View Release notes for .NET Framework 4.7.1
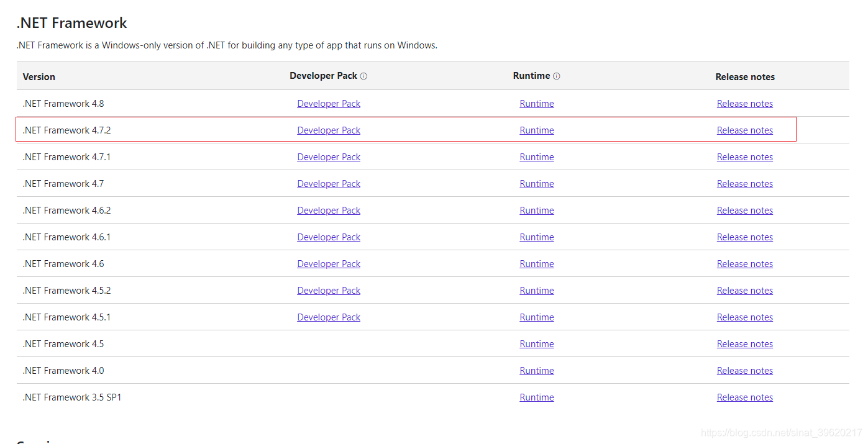This screenshot has width=868, height=444. tap(745, 157)
